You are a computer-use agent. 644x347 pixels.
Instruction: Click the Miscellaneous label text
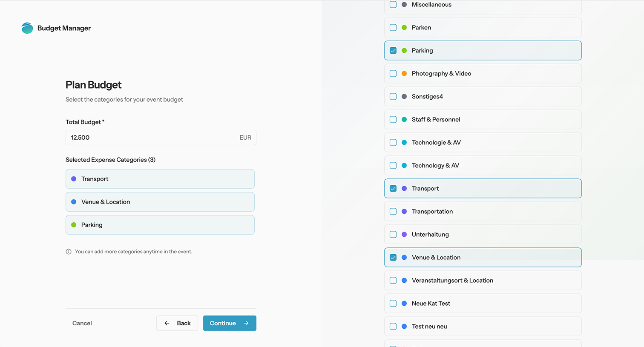pyautogui.click(x=431, y=5)
